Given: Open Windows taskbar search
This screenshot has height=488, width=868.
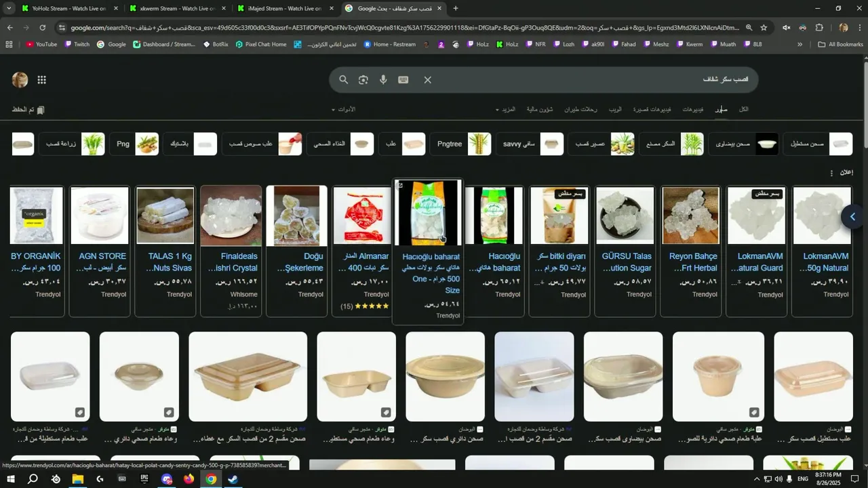Looking at the screenshot, I should click(33, 479).
